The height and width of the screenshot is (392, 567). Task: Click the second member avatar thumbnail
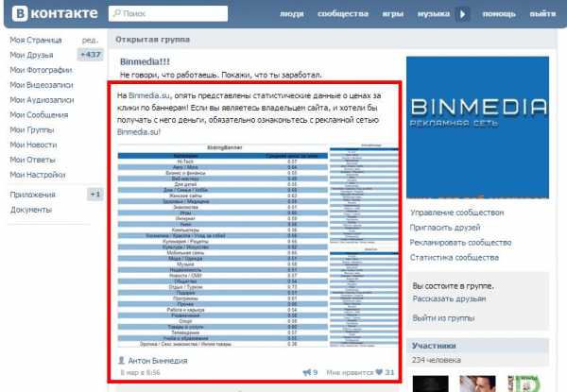tap(477, 383)
